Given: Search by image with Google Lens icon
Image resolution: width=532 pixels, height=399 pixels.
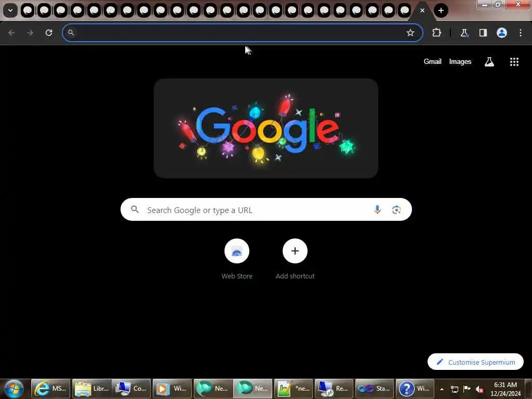Looking at the screenshot, I should pos(396,210).
